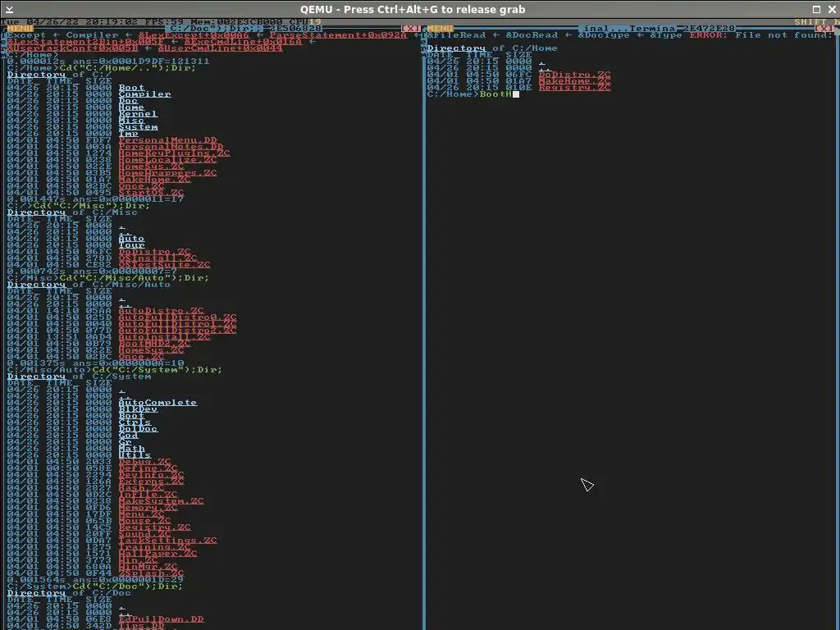The height and width of the screenshot is (630, 840).
Task: Maximize the QEMU window
Action: pos(816,9)
